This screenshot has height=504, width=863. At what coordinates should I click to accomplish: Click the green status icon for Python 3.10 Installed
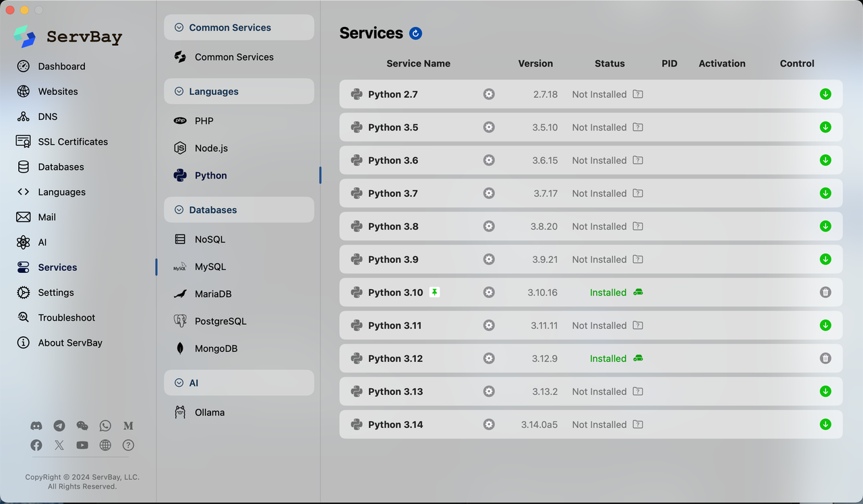638,292
